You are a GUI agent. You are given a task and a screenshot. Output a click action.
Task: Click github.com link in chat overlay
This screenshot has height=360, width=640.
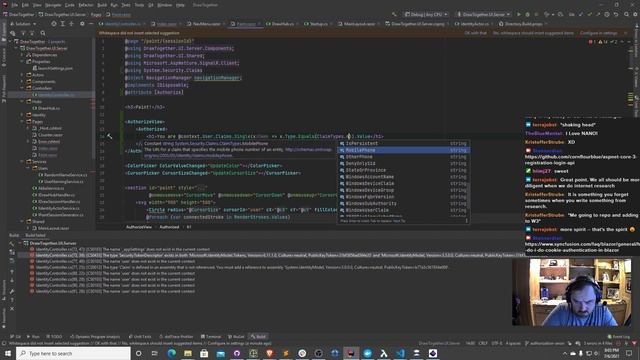click(x=580, y=160)
